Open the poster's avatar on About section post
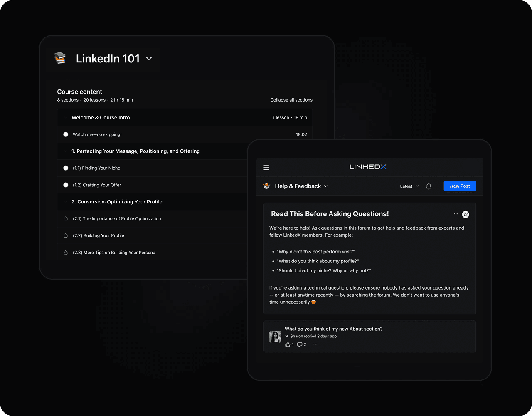532x416 pixels. (275, 337)
